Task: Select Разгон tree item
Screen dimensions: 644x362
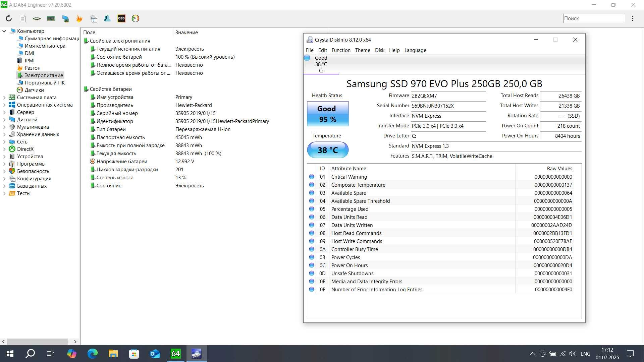Action: pos(32,68)
